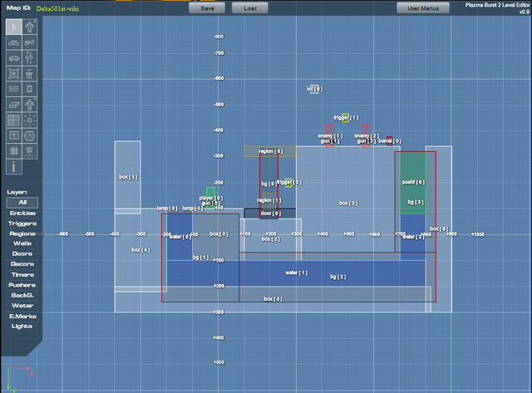Click the Load button

click(250, 8)
